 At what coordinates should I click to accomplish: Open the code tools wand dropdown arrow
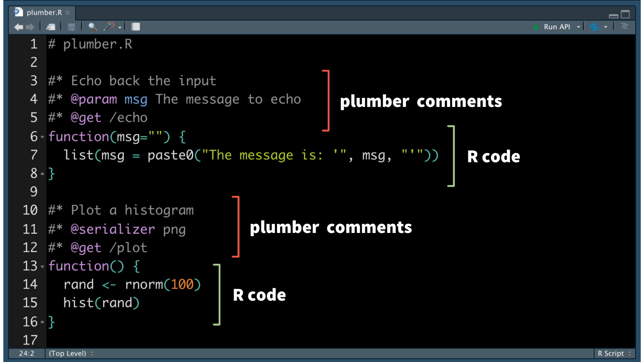click(120, 28)
